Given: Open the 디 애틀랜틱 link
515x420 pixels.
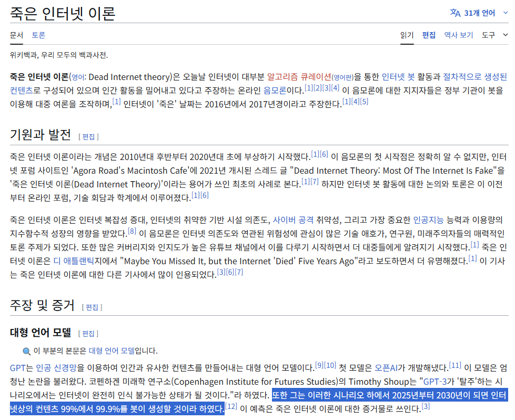Looking at the screenshot, I should (x=74, y=261).
